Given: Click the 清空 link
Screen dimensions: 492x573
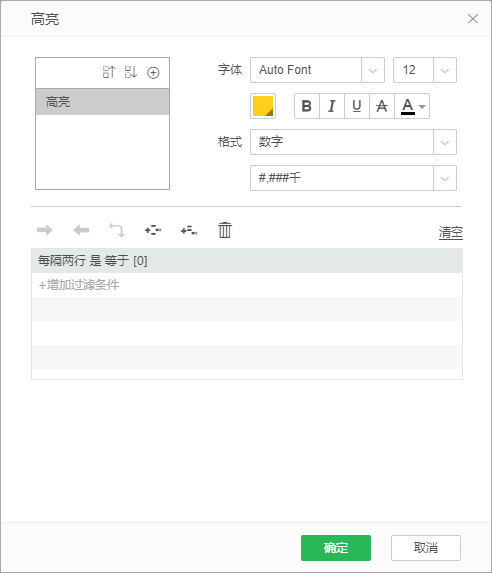Looking at the screenshot, I should [x=451, y=232].
